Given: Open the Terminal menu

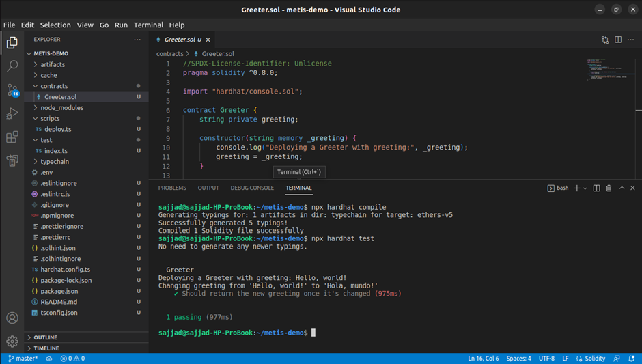Looking at the screenshot, I should coord(148,25).
